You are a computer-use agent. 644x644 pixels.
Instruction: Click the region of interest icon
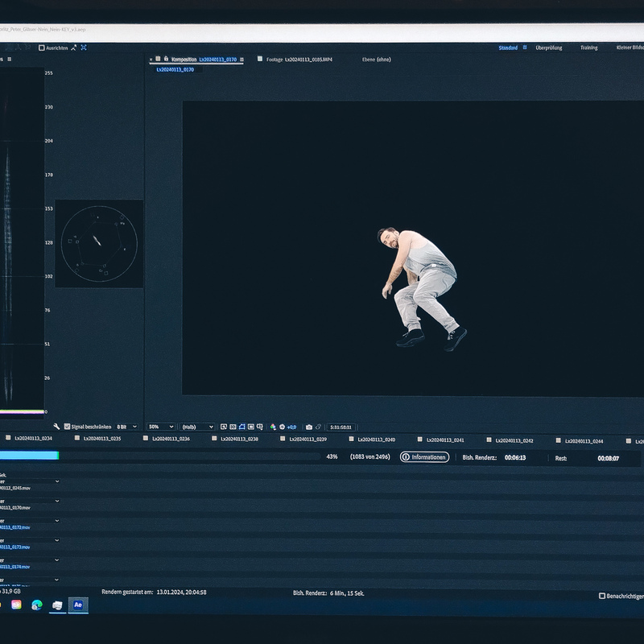coord(251,427)
